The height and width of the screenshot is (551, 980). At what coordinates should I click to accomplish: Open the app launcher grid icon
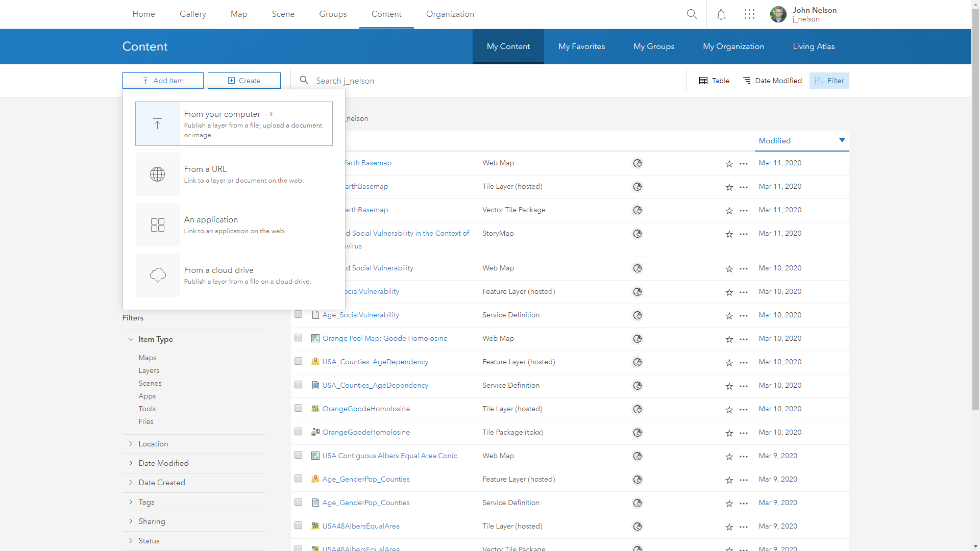pos(749,14)
